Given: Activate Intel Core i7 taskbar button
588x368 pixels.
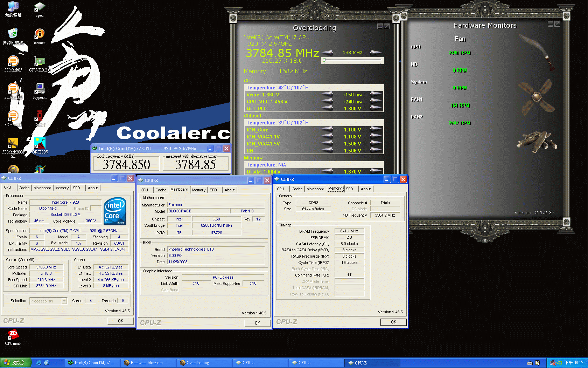Looking at the screenshot, I should tap(92, 363).
